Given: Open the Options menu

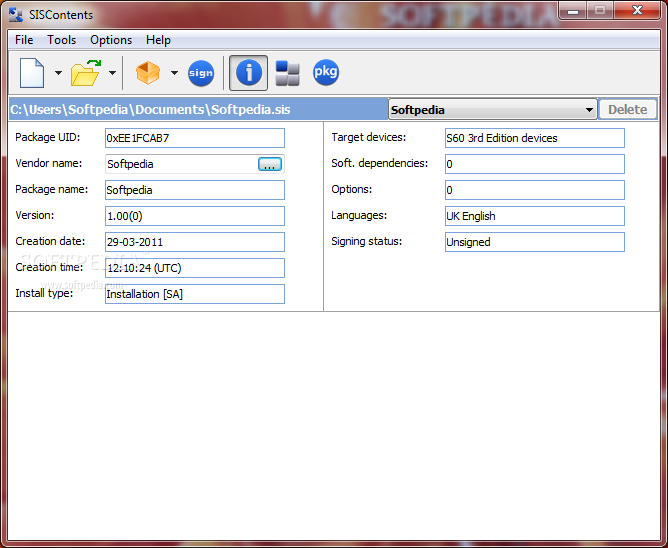Looking at the screenshot, I should 111,40.
